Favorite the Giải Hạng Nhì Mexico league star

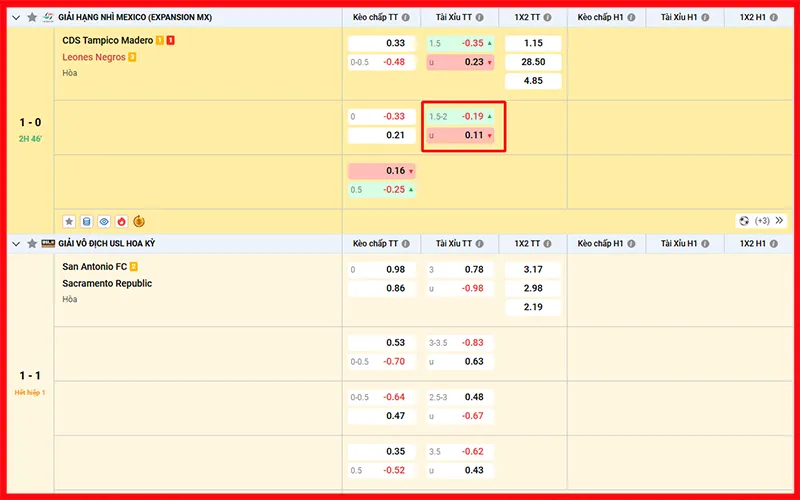32,18
